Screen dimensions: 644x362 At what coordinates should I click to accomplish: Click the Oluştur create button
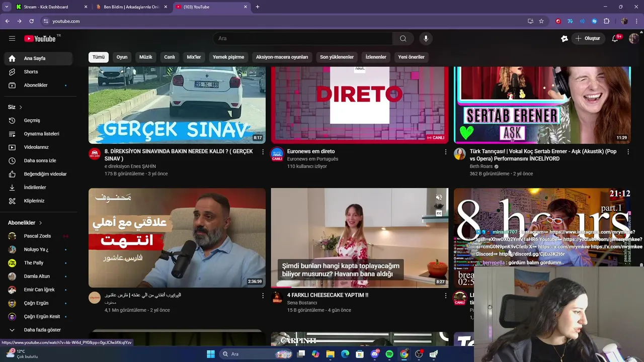(x=588, y=39)
